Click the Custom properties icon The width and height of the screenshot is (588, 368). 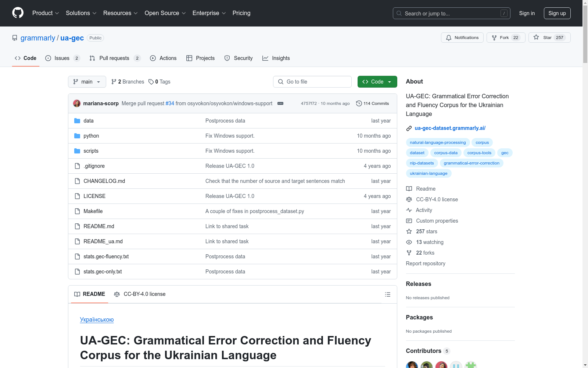[x=409, y=221]
